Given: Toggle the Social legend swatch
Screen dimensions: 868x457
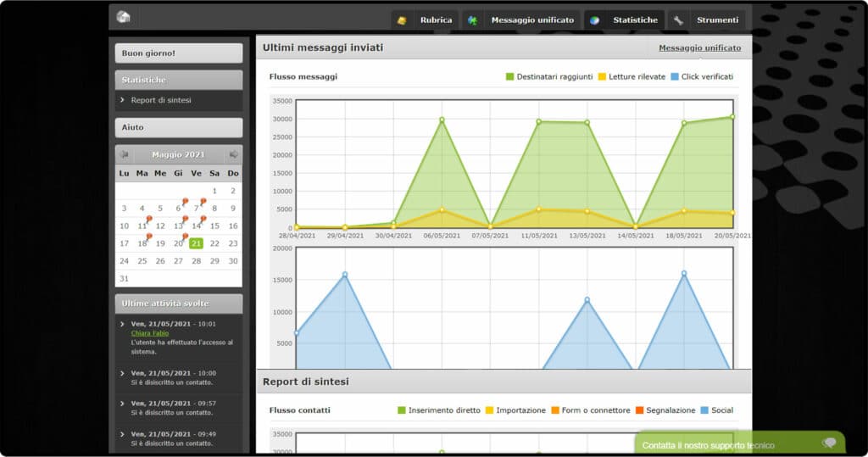Looking at the screenshot, I should pyautogui.click(x=704, y=410).
